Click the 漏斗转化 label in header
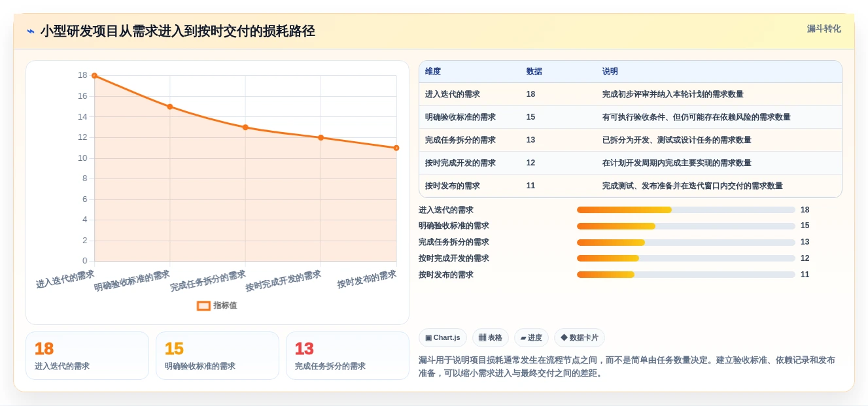Screen dimensions: 868x406 point(824,29)
